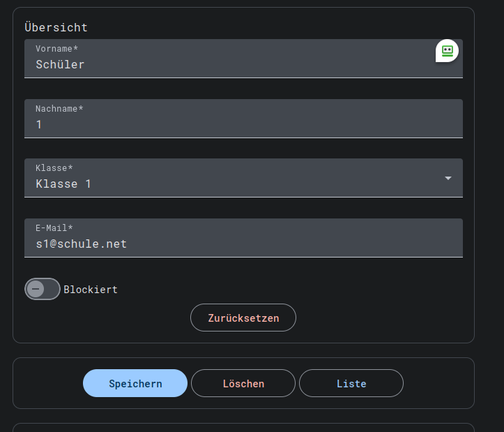Select the 'Klasse 1' value text
This screenshot has width=504, height=432.
(x=63, y=184)
